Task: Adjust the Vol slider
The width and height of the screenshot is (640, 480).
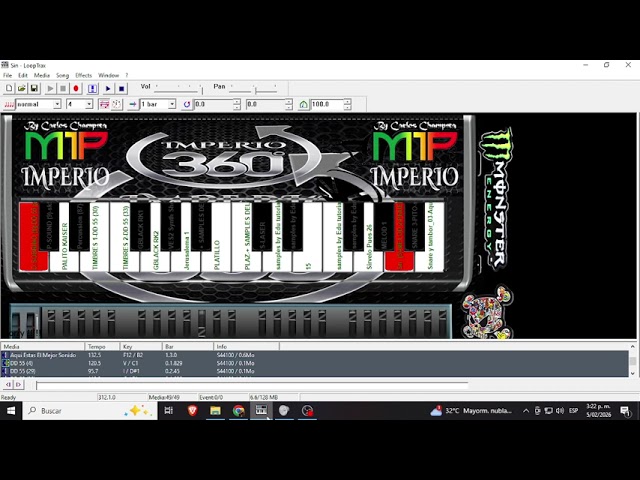Action: [x=179, y=87]
